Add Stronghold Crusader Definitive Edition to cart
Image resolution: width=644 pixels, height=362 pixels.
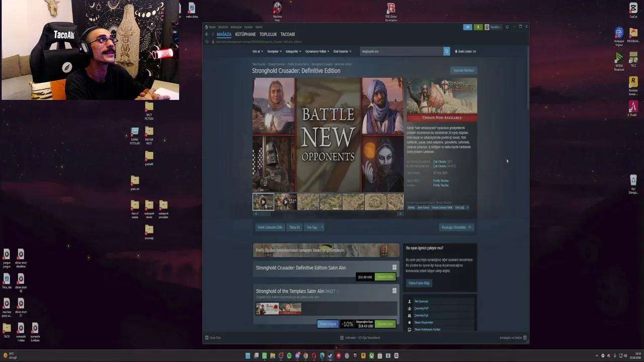[x=385, y=277]
